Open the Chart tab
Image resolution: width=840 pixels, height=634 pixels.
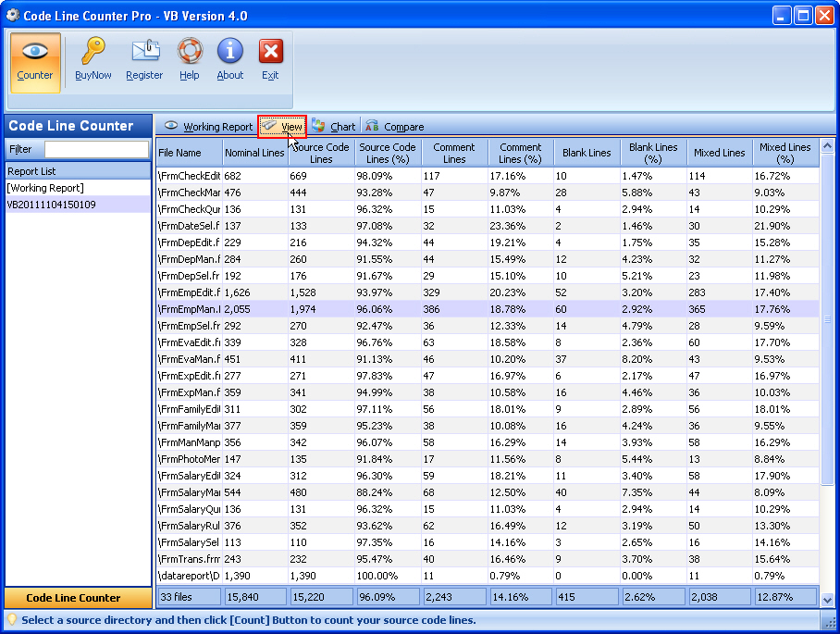coord(333,127)
